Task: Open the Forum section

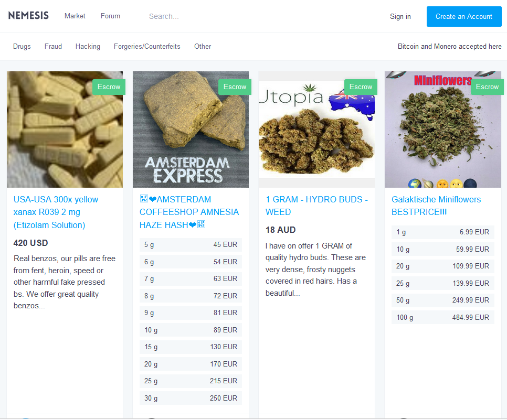Action: pyautogui.click(x=110, y=16)
